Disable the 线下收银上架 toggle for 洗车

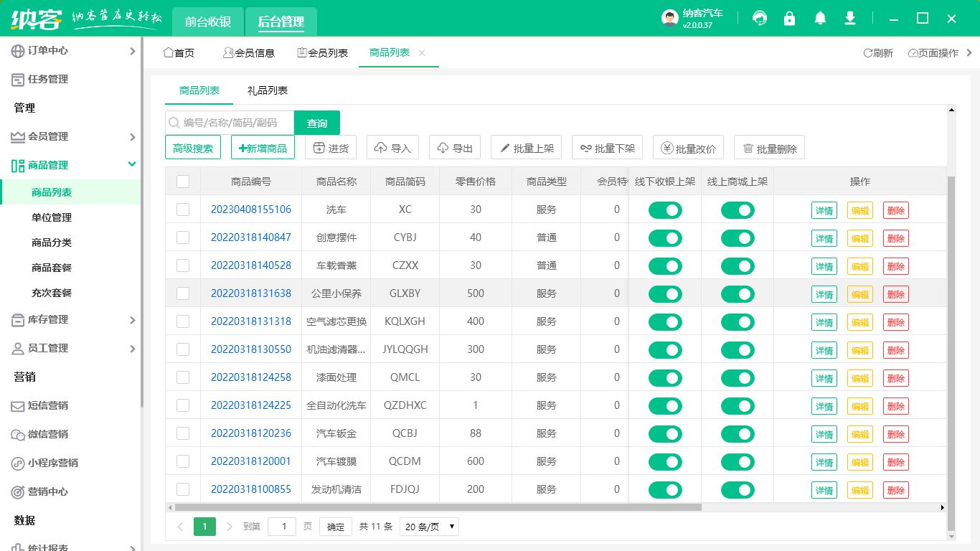664,209
